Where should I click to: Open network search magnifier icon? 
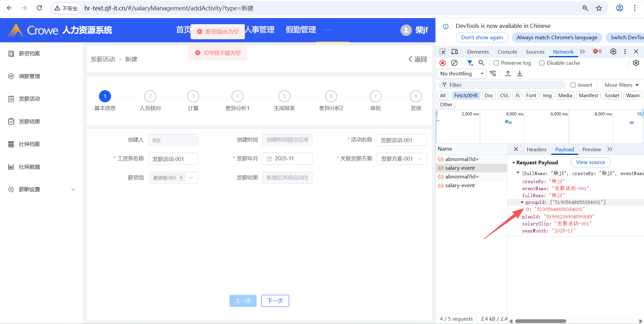point(481,63)
